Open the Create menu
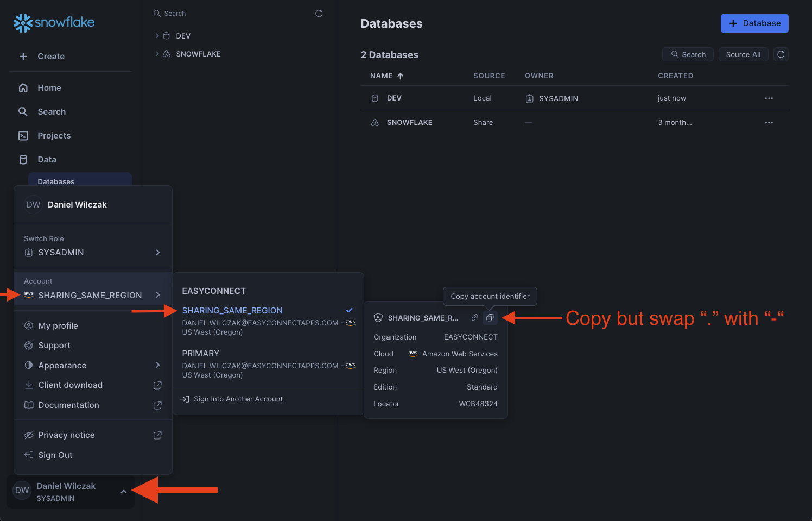This screenshot has width=812, height=521. point(51,57)
